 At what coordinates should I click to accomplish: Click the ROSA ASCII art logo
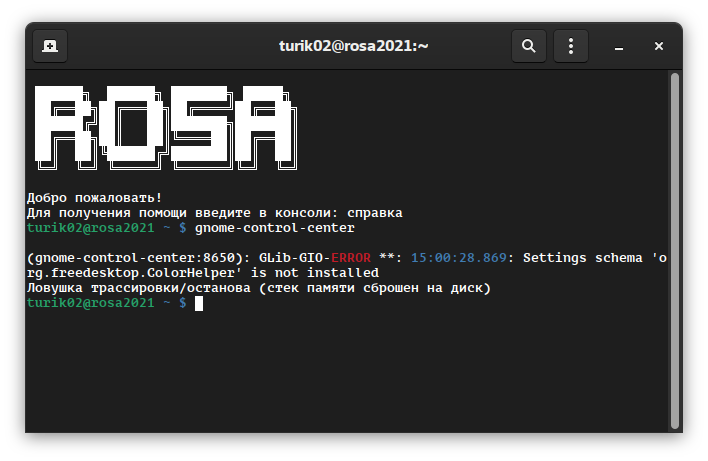(x=166, y=128)
